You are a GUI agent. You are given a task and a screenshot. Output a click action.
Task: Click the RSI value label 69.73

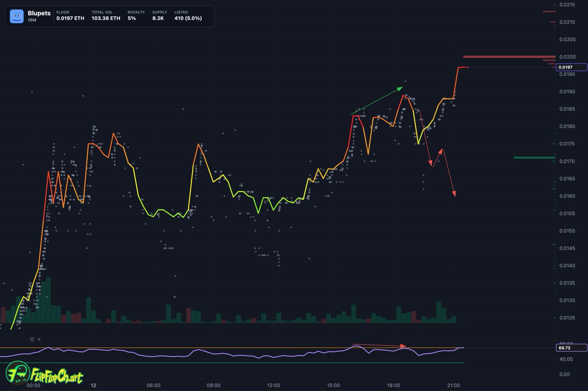(572, 347)
